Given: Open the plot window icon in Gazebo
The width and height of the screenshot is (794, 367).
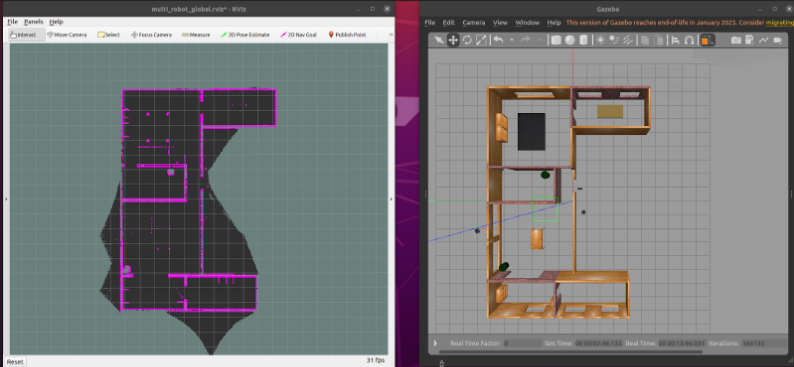Looking at the screenshot, I should coord(763,40).
